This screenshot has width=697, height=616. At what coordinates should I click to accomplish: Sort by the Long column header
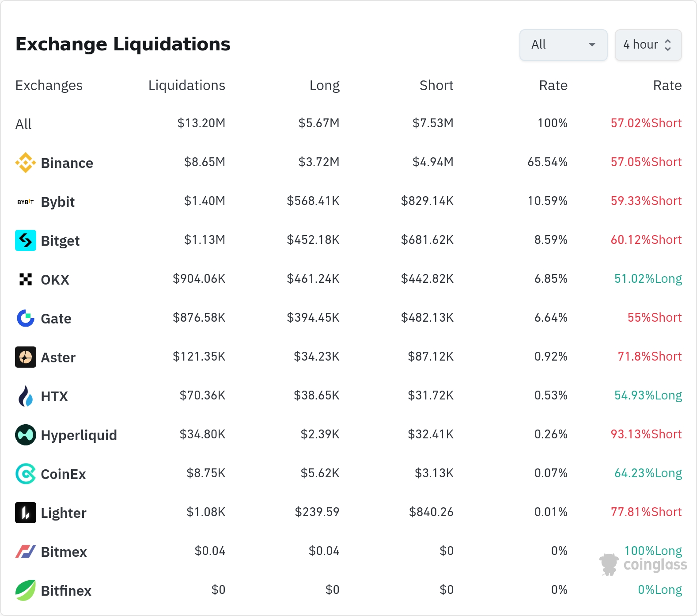coord(325,85)
